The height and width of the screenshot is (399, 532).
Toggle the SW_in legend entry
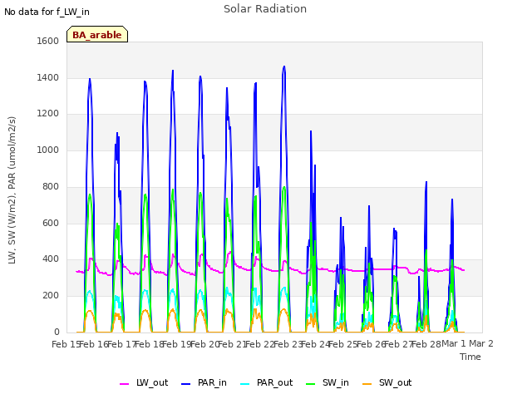point(328,383)
